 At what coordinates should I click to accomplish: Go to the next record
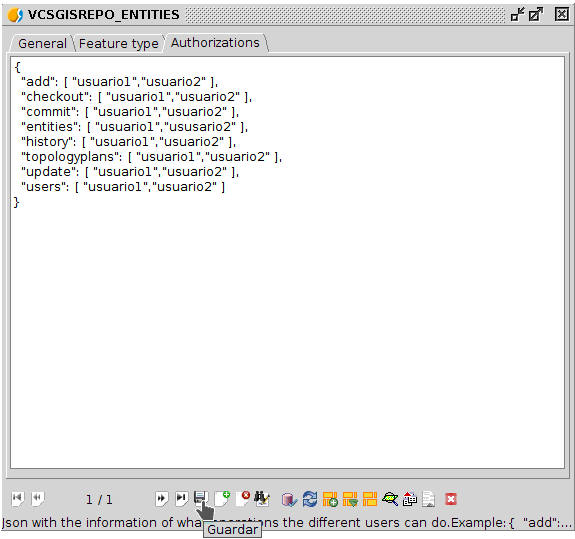point(161,499)
